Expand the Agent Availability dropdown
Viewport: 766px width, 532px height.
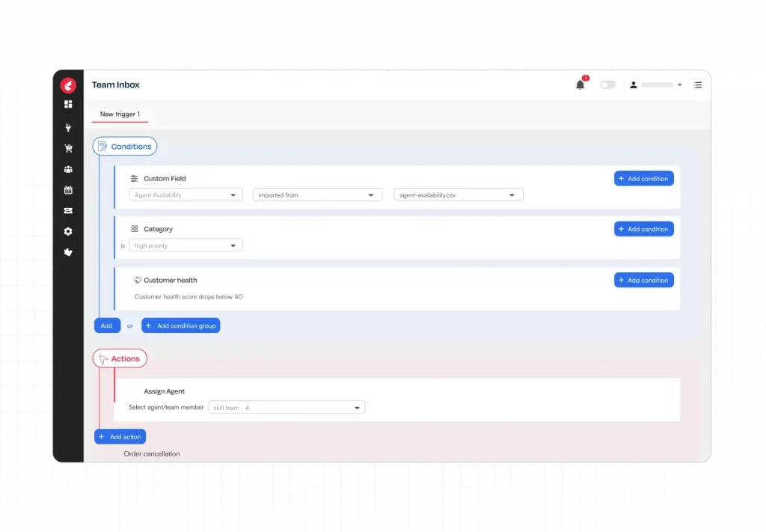186,195
